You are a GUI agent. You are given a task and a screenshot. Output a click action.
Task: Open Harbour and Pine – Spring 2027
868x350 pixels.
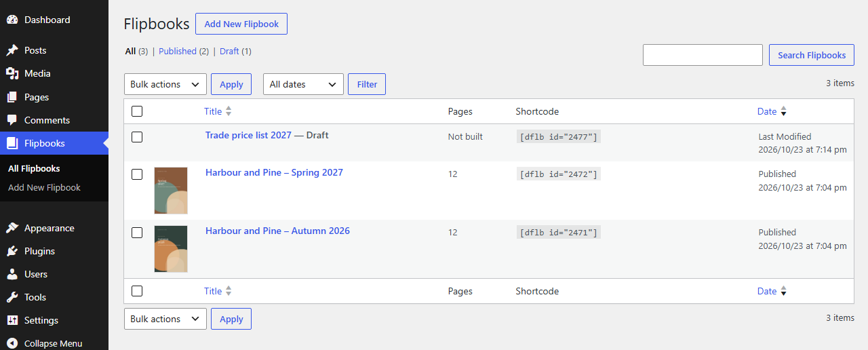pos(274,172)
